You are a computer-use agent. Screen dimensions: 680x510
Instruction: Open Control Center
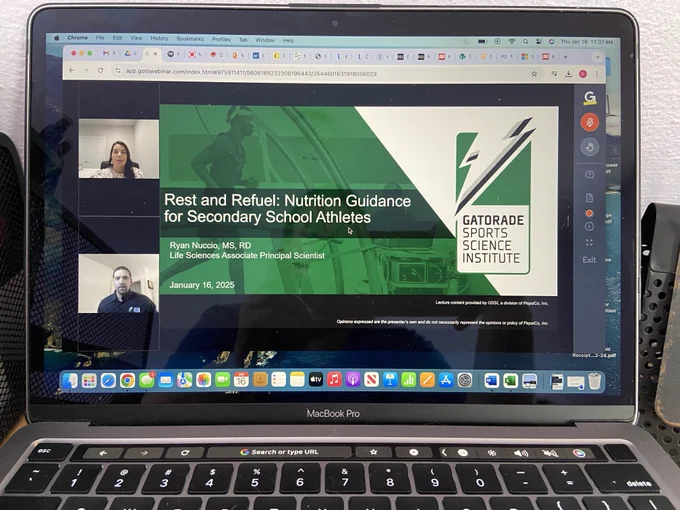539,42
